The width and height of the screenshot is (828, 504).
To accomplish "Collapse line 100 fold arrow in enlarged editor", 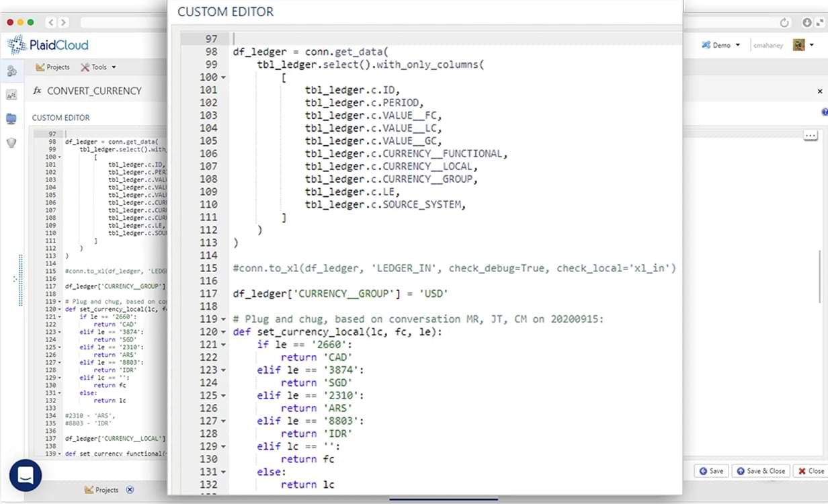I will [224, 77].
